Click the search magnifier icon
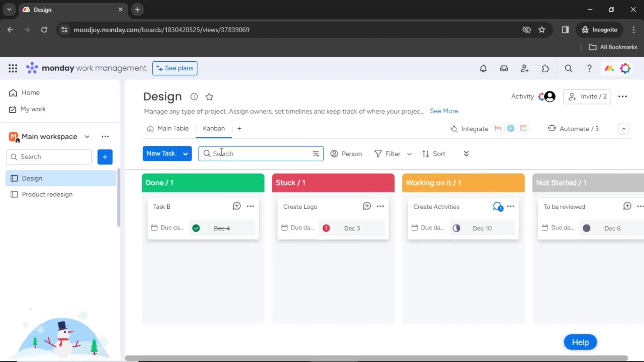This screenshot has height=362, width=644. coord(207,154)
